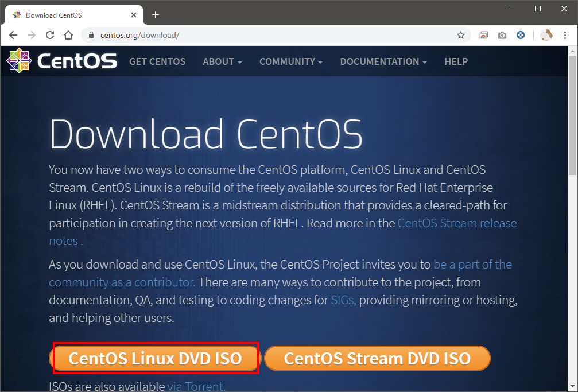Click the Download CentOS heading text

(206, 134)
